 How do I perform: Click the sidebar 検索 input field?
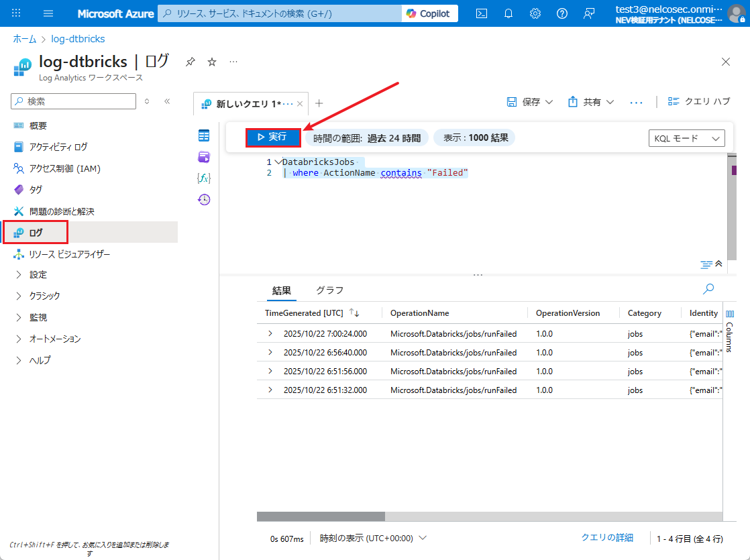tap(79, 101)
